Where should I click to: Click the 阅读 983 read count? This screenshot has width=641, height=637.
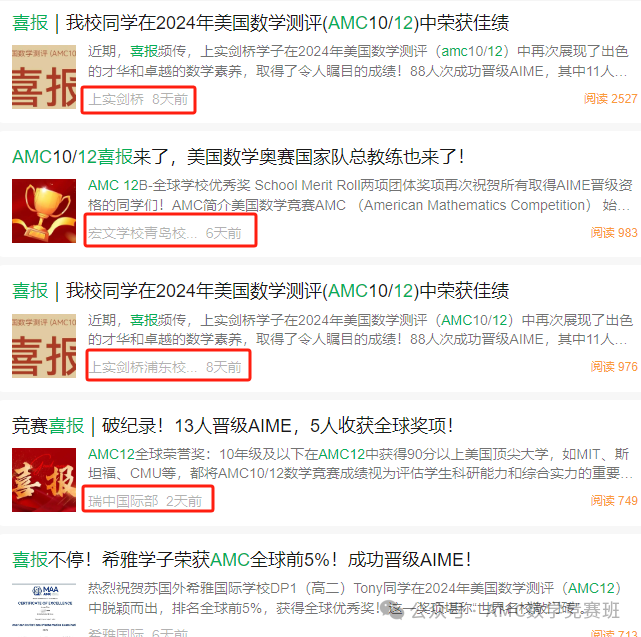614,233
